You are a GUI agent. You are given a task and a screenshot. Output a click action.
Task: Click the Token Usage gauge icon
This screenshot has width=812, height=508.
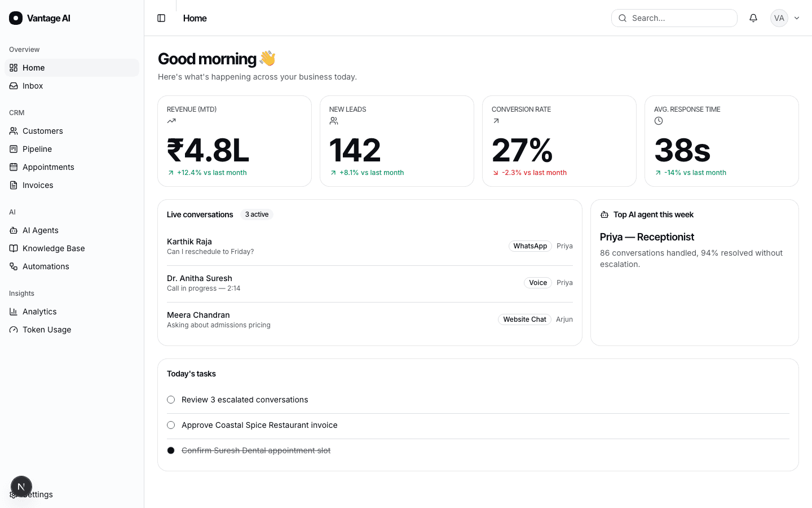pyautogui.click(x=14, y=330)
